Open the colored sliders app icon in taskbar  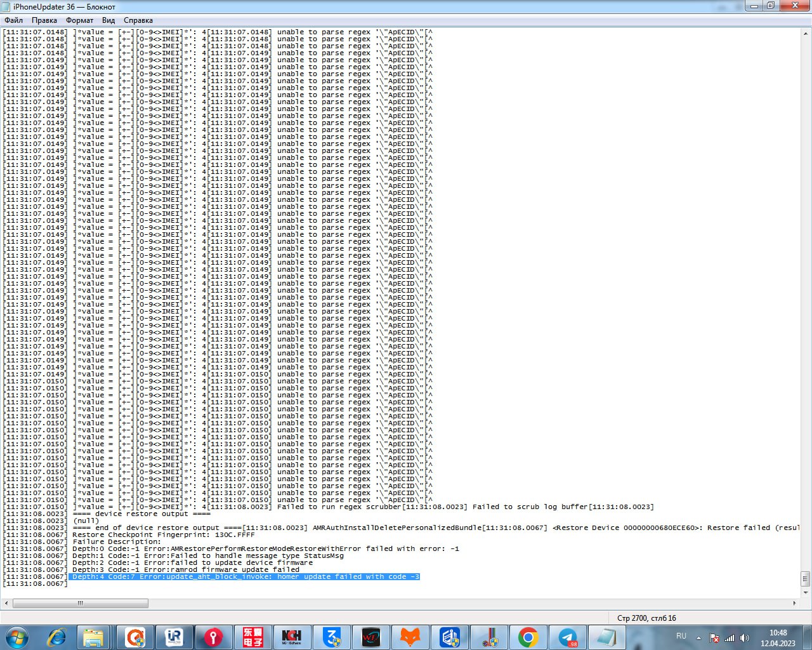click(x=489, y=637)
